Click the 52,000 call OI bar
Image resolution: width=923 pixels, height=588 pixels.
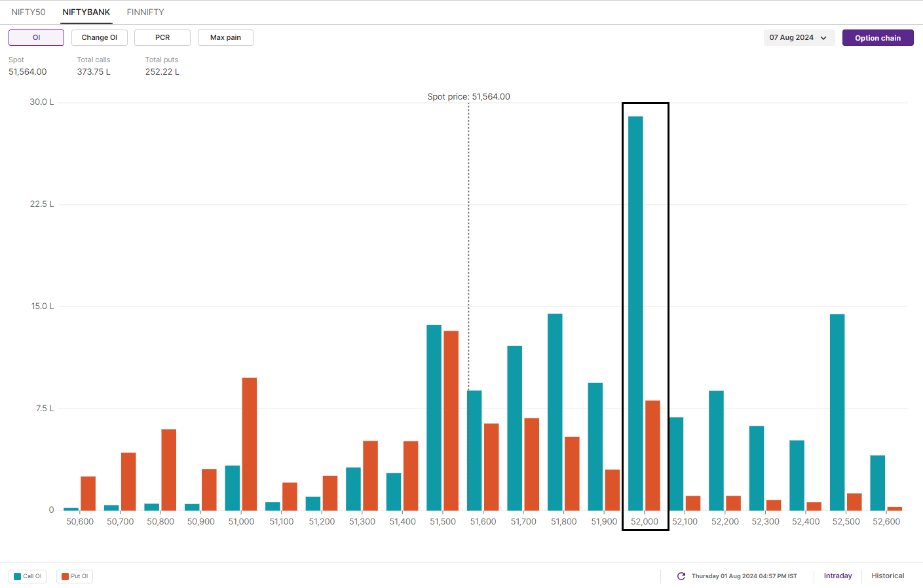(635, 314)
